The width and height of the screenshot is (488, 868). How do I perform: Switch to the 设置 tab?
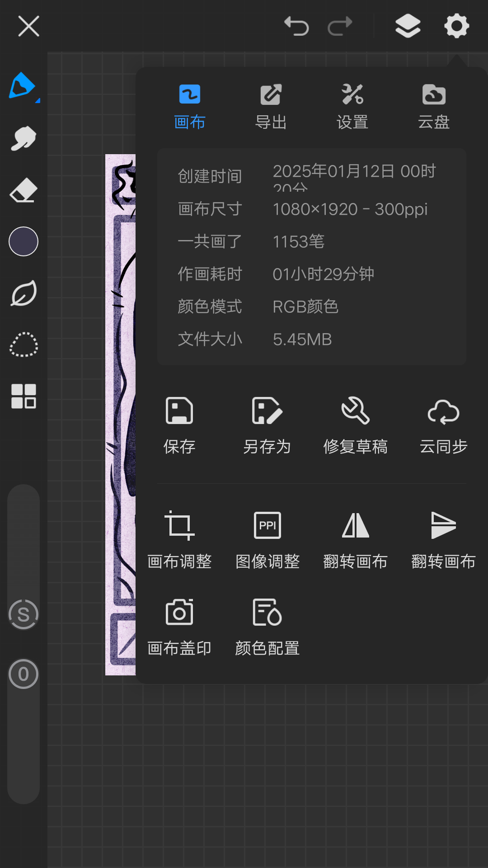tap(352, 107)
